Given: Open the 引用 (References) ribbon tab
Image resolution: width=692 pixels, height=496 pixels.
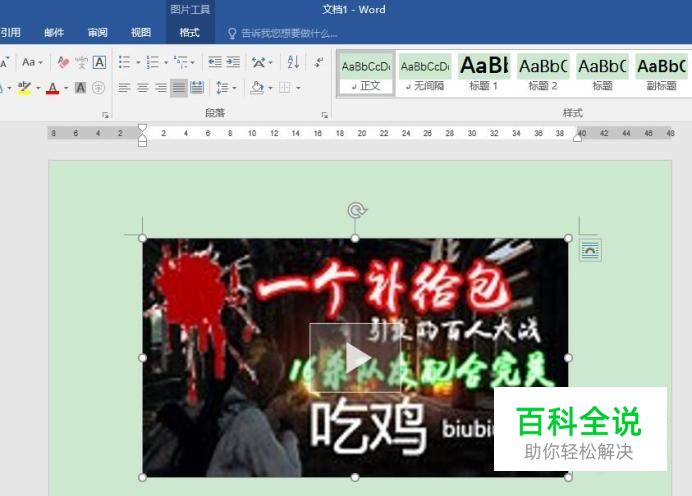Looking at the screenshot, I should (11, 32).
